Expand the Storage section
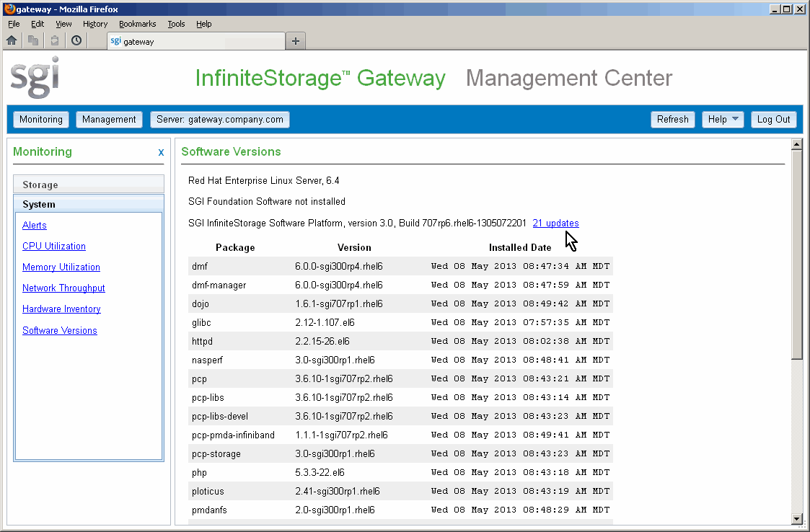 89,185
